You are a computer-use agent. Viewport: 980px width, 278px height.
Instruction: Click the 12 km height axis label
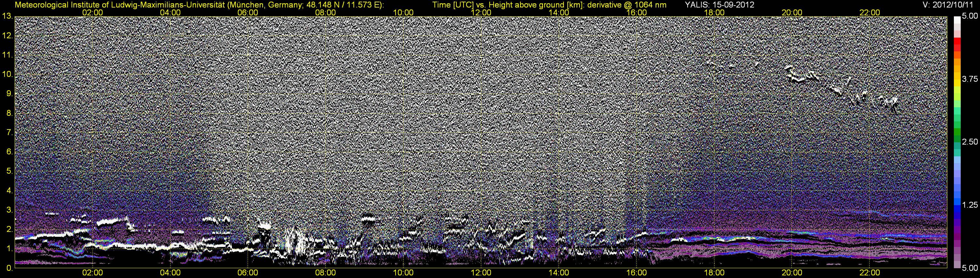tap(7, 36)
